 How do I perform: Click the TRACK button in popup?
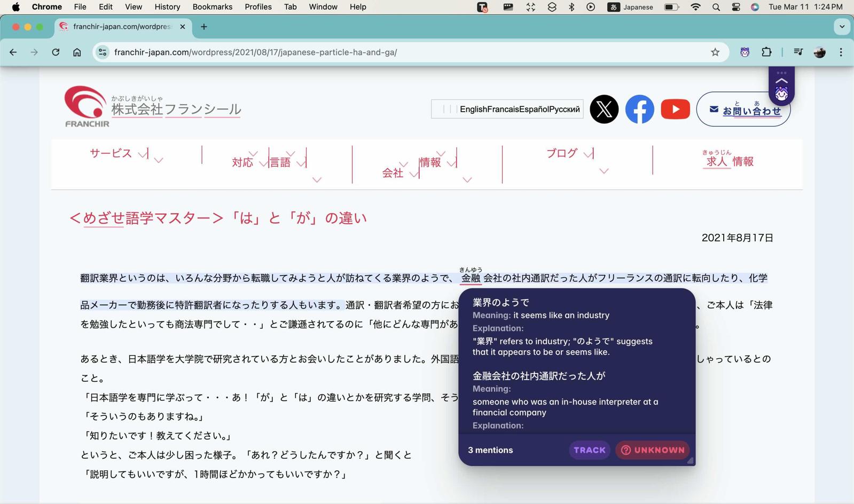(589, 450)
